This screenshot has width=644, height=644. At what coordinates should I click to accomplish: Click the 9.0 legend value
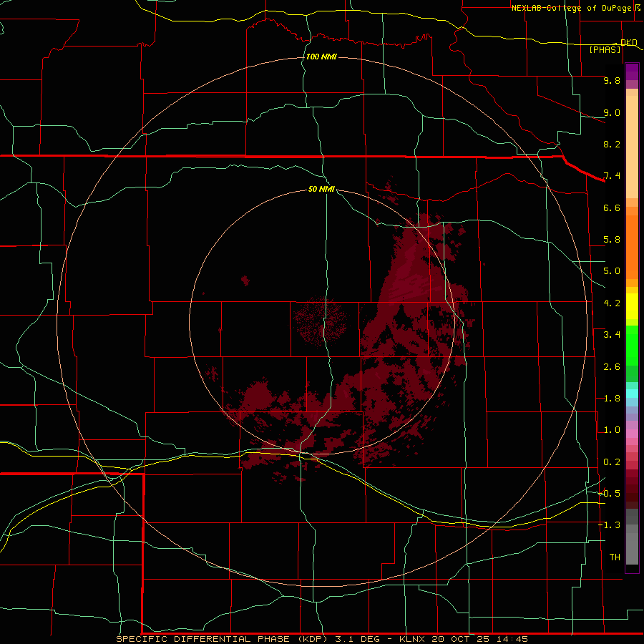coord(612,112)
